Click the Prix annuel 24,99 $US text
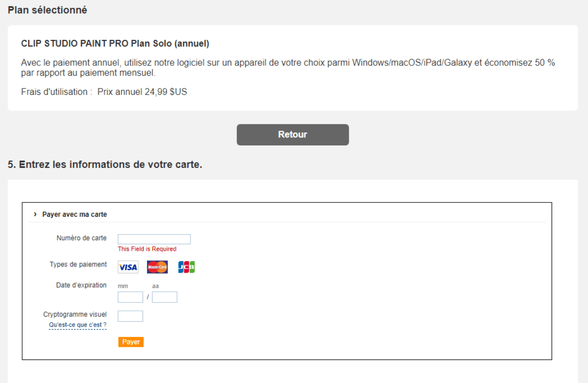The image size is (588, 383). pos(142,92)
